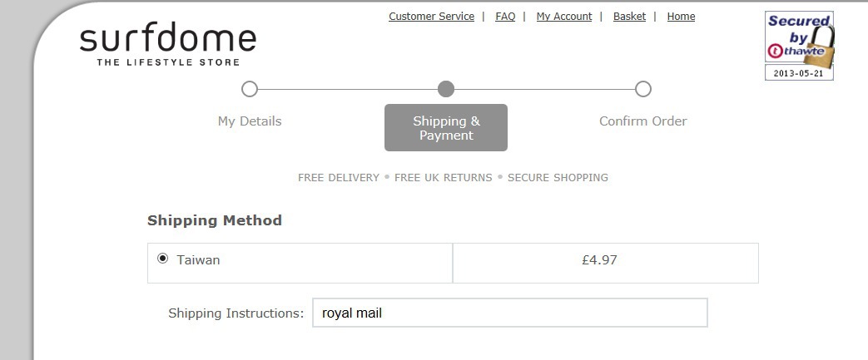Click the filled Shipping & Payment step circle
This screenshot has width=868, height=360.
446,89
